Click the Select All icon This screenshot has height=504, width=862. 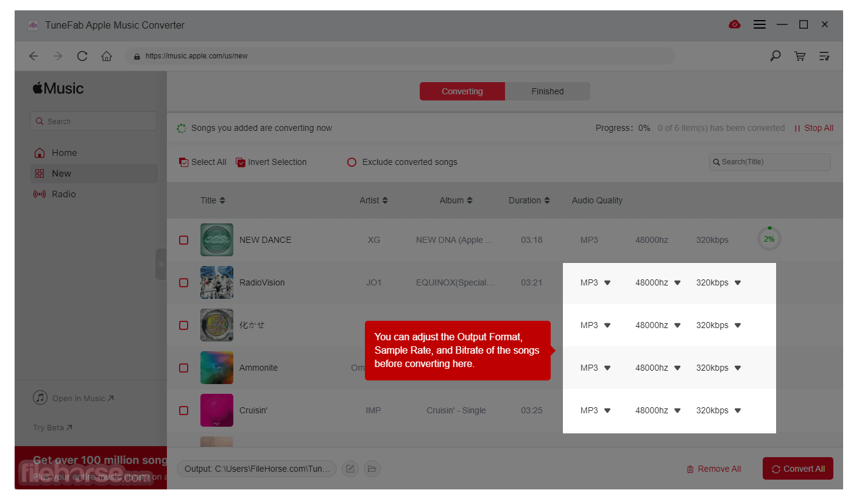click(x=183, y=163)
